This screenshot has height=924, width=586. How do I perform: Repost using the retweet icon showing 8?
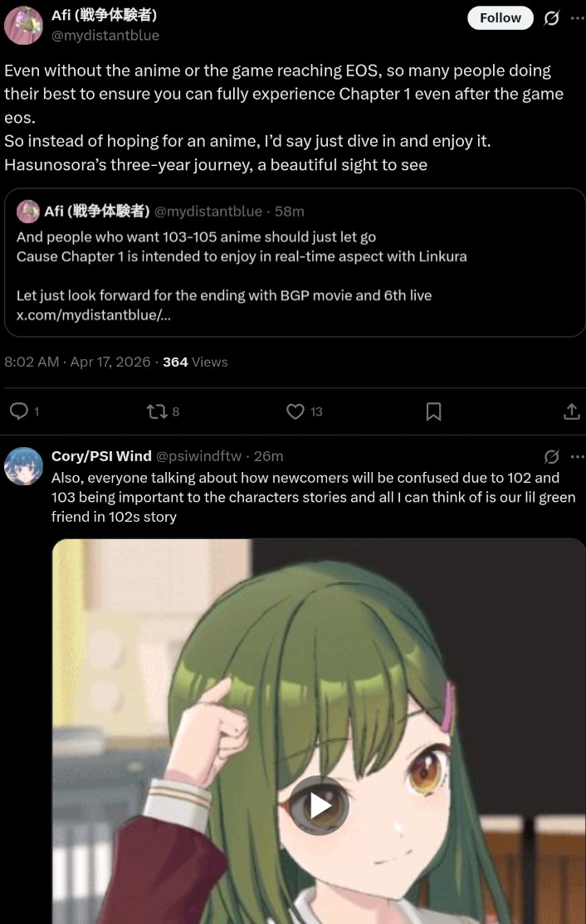click(157, 411)
